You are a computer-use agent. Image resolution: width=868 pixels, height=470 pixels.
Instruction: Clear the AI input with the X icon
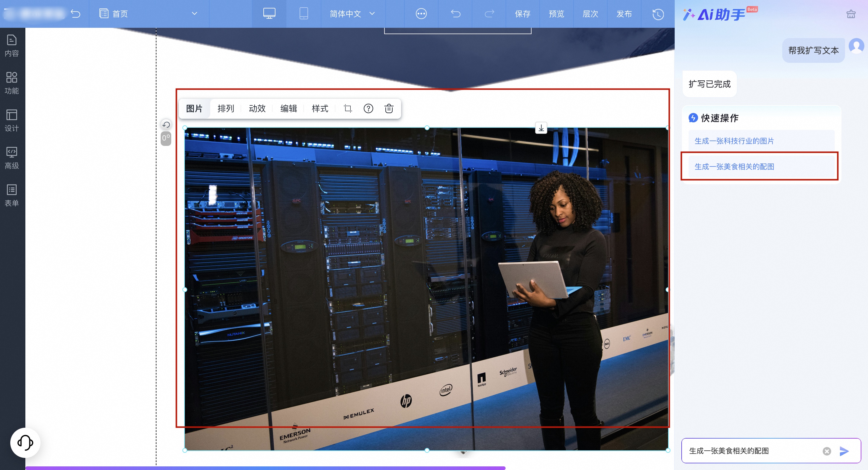827,451
